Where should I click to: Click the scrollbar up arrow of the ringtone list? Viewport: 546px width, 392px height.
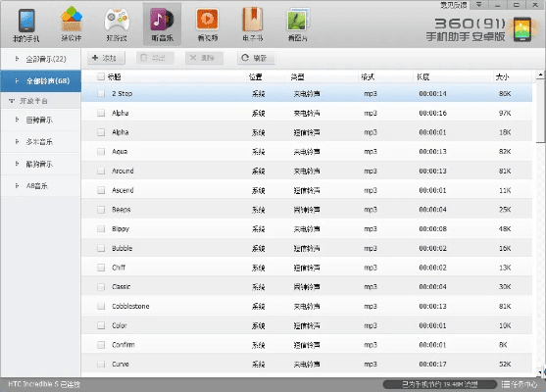coord(540,74)
